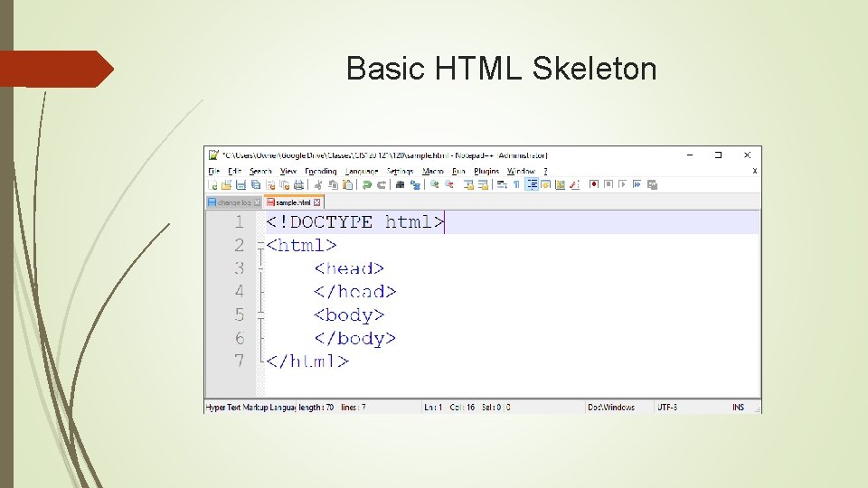Viewport: 868px width, 488px height.
Task: Click the UTF-8 encoding status entry
Action: 667,408
